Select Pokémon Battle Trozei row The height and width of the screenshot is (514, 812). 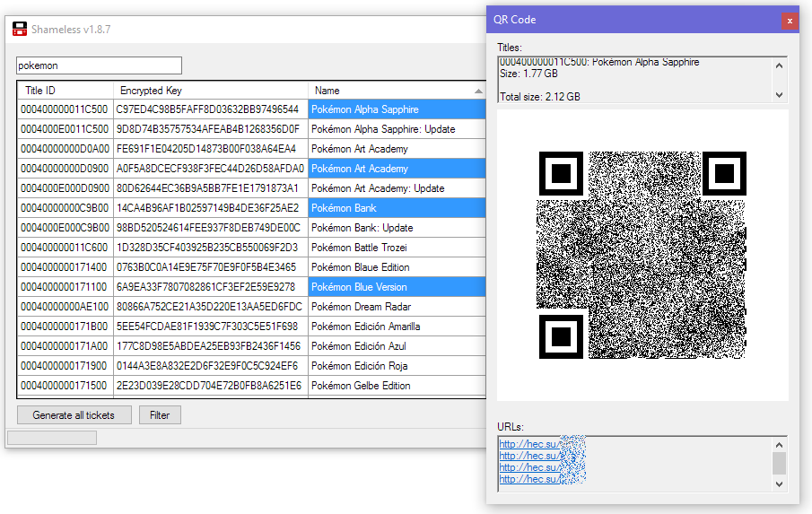(252, 247)
